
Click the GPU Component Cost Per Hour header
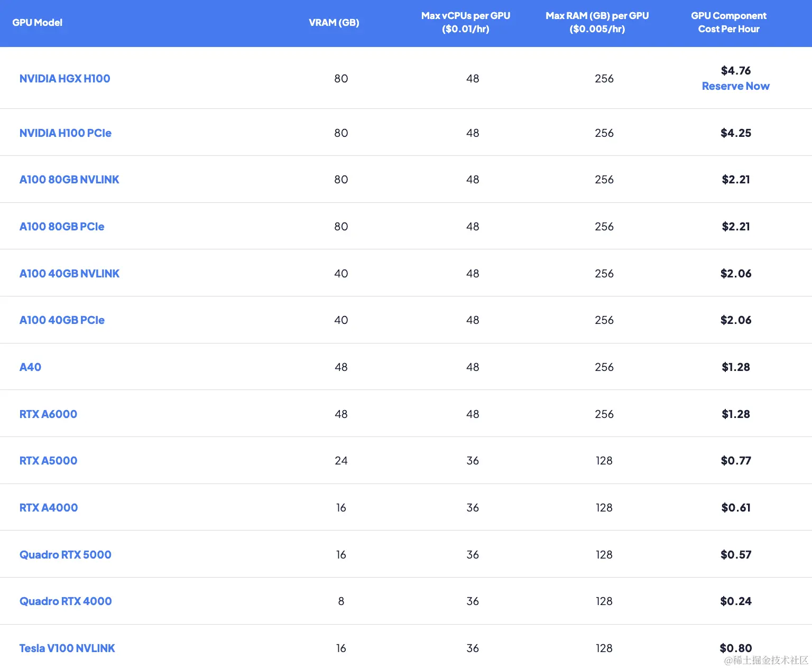pyautogui.click(x=728, y=22)
